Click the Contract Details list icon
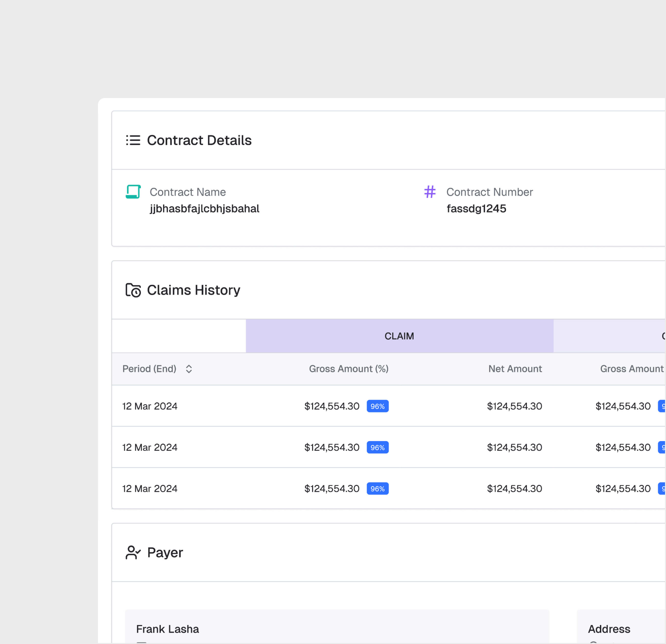666x644 pixels. click(133, 140)
